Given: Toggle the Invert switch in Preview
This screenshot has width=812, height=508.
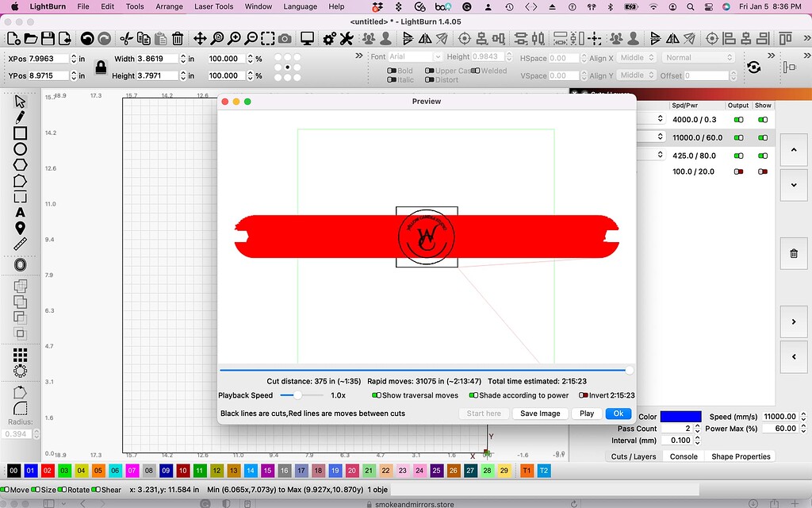Looking at the screenshot, I should pyautogui.click(x=583, y=395).
